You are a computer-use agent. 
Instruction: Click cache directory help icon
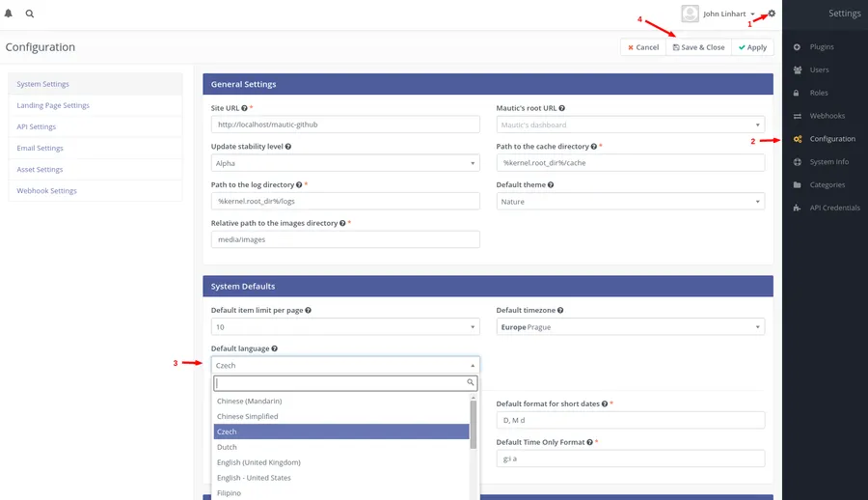click(x=594, y=147)
